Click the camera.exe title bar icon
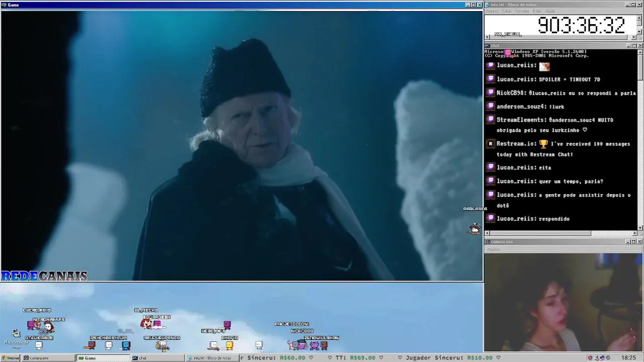The image size is (644, 362). click(x=488, y=242)
